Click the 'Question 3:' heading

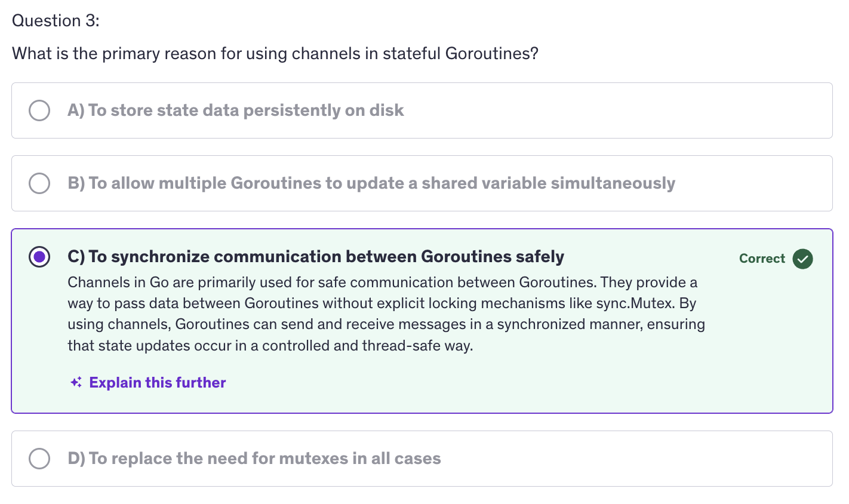(56, 21)
